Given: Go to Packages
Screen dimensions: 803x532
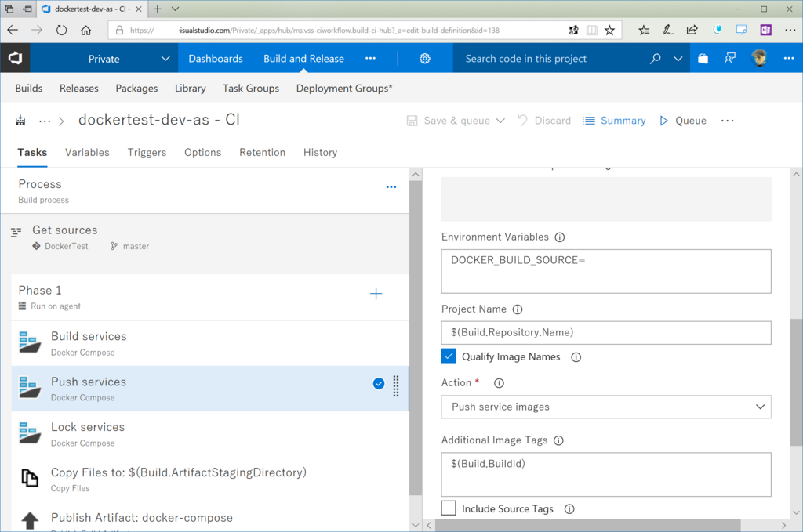Looking at the screenshot, I should [x=136, y=88].
